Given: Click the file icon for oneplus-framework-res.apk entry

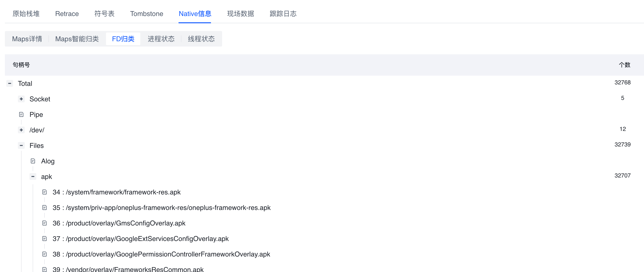Looking at the screenshot, I should coord(45,208).
